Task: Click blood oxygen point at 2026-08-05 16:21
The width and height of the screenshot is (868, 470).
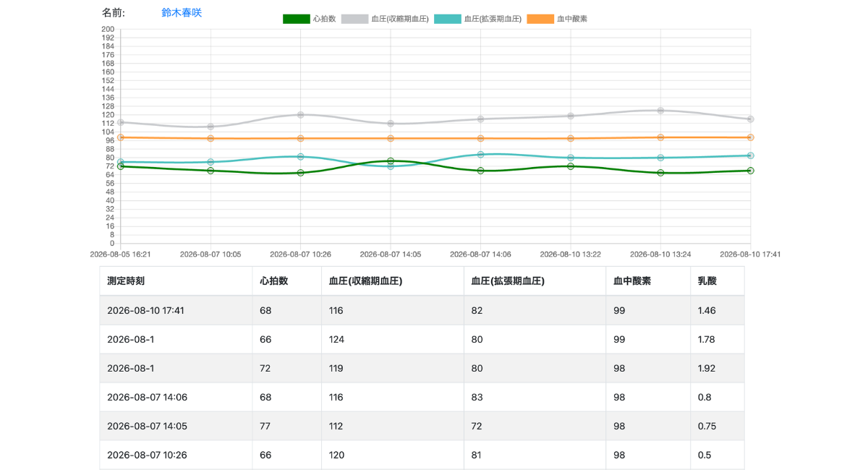Action: point(121,137)
